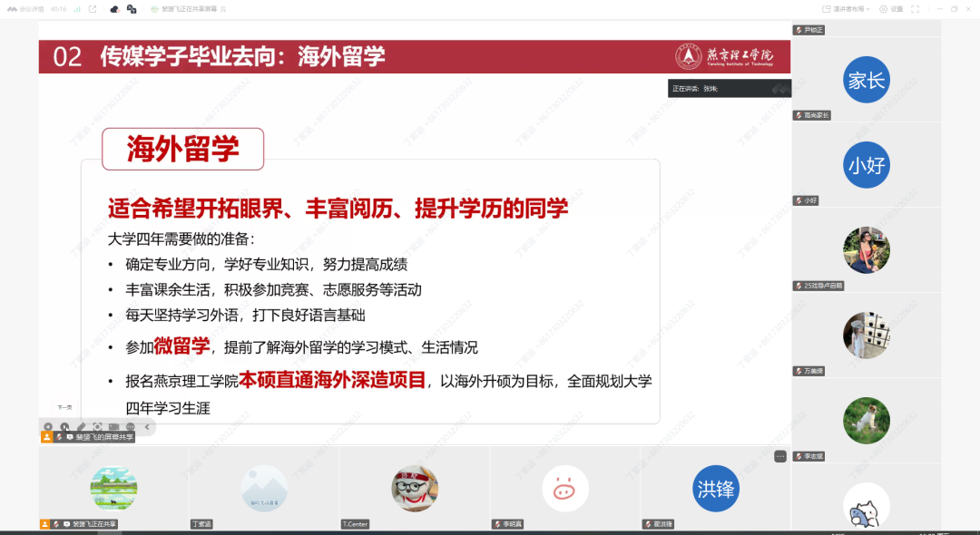Viewport: 980px width, 535px height.
Task: Select the pen annotation tool on the slide toolbar
Action: pos(81,427)
